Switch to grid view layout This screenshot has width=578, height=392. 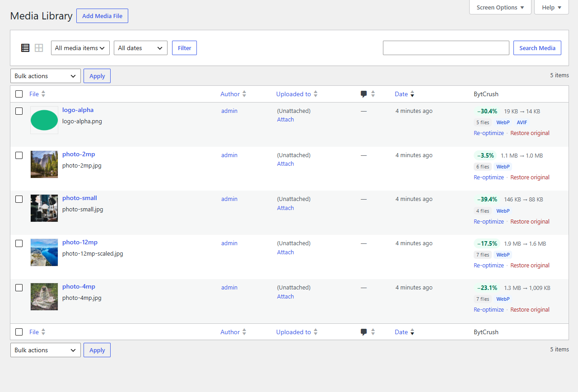tap(39, 48)
